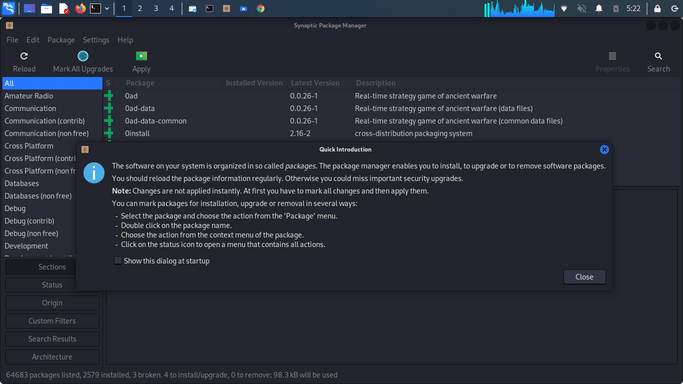Open the Package menu
The image size is (683, 384).
click(61, 40)
